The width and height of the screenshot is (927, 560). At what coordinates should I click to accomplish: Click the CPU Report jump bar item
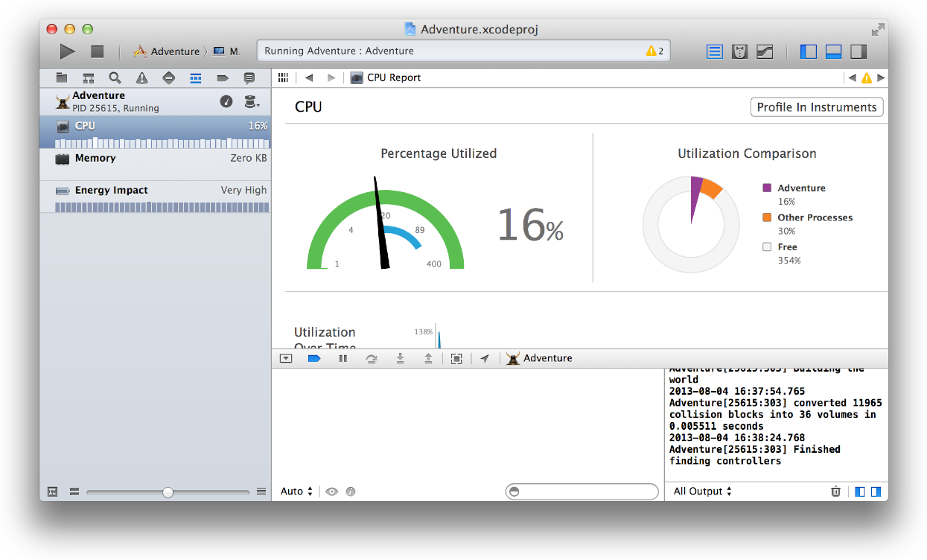386,77
